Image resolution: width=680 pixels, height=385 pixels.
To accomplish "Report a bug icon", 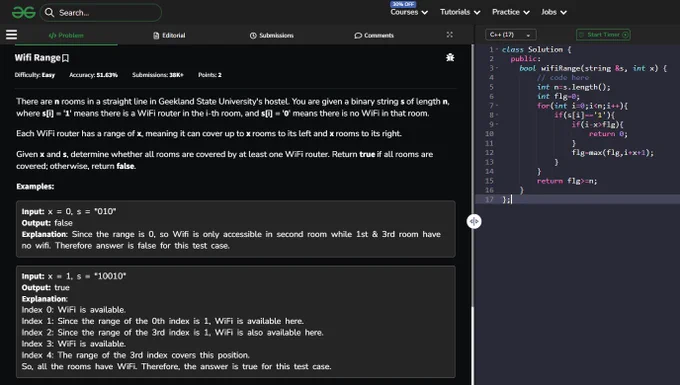I will pos(450,57).
